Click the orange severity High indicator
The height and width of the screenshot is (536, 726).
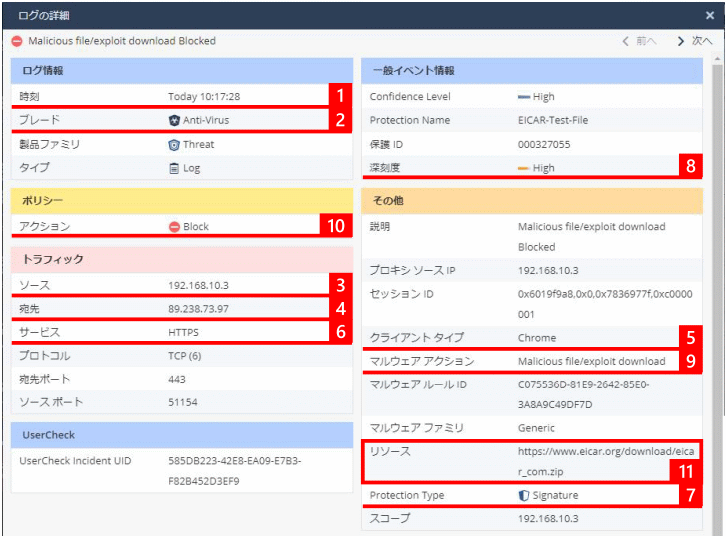pos(523,168)
